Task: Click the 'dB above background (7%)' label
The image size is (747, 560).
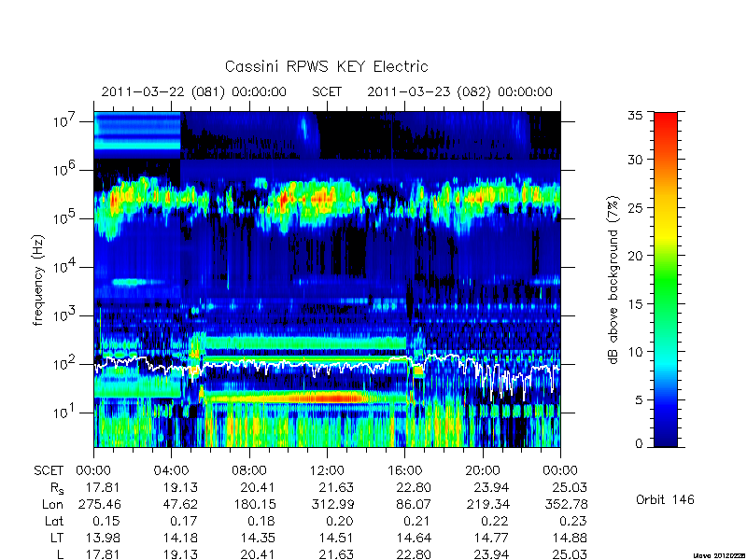Action: [x=614, y=280]
